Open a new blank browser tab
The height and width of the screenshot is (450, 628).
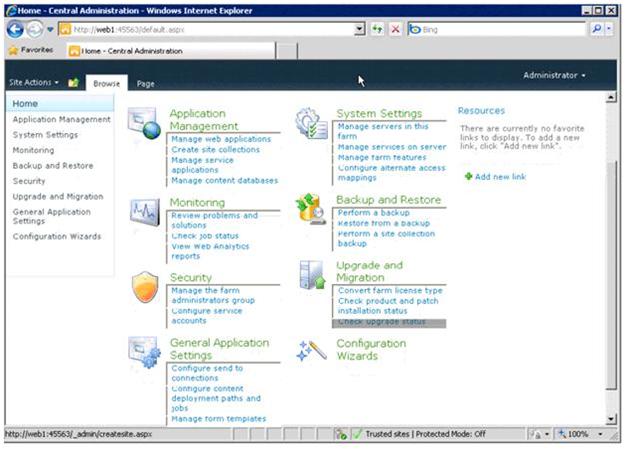287,51
